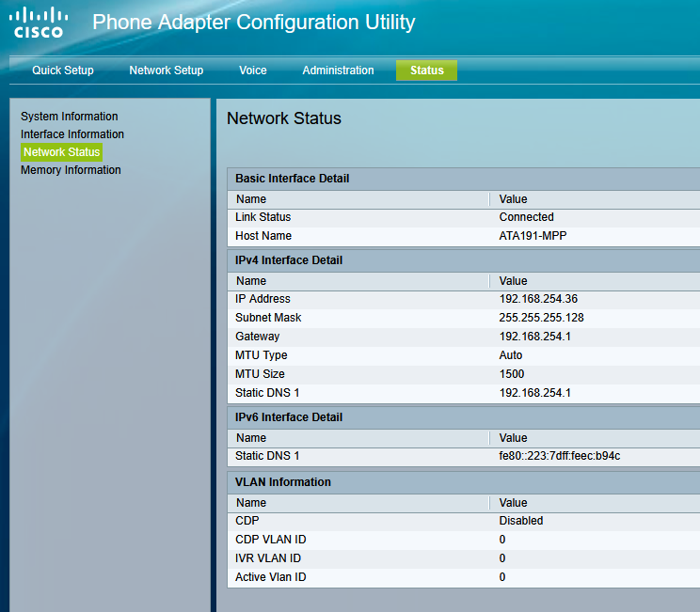Click the Connected value
Image resolution: width=700 pixels, height=612 pixels.
pyautogui.click(x=526, y=217)
